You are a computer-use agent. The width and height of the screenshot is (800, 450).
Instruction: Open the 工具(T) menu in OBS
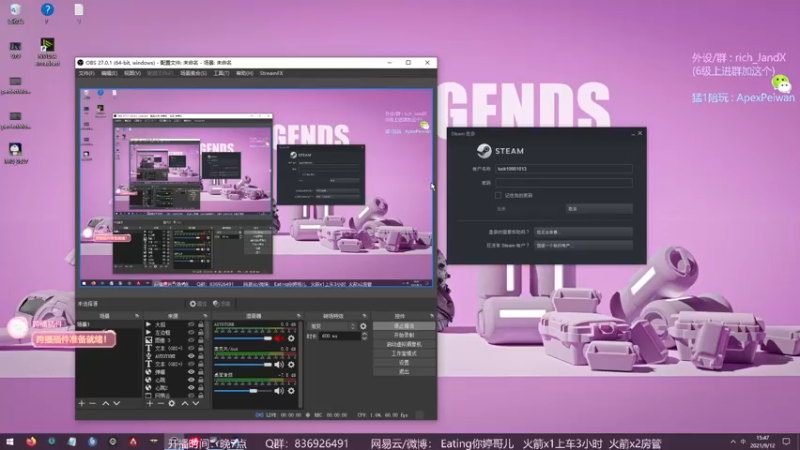click(221, 73)
